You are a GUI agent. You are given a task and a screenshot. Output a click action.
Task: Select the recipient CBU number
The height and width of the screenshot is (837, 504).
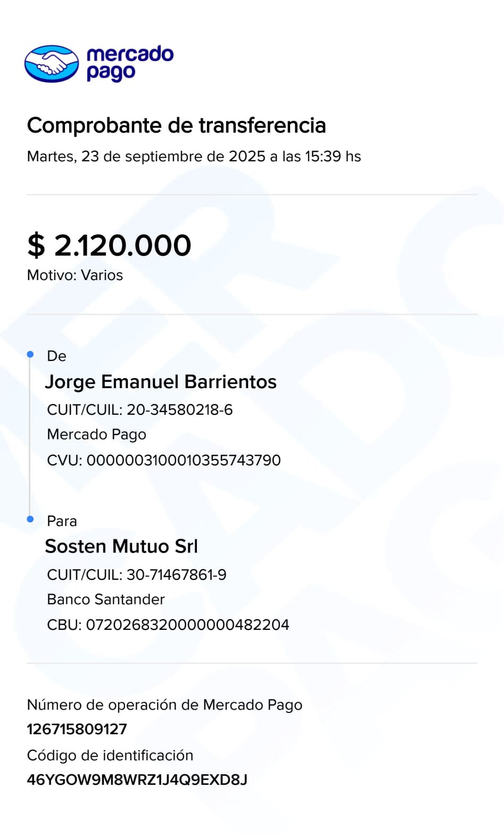point(168,625)
